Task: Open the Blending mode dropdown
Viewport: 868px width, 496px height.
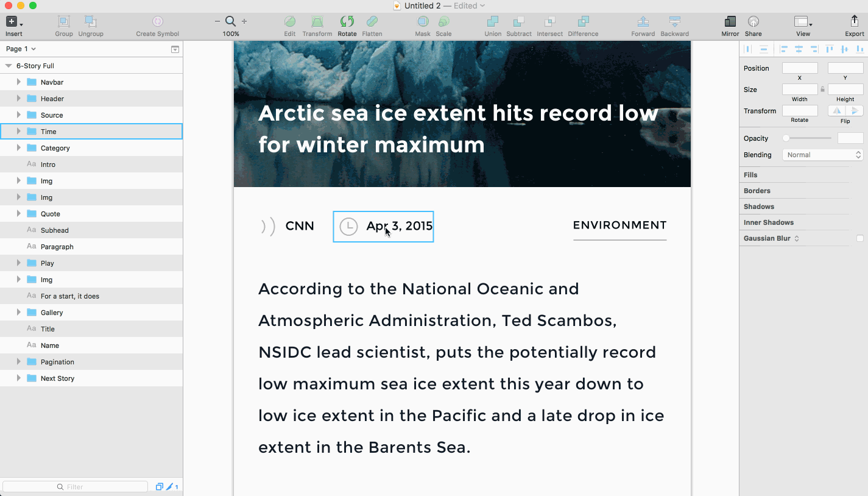Action: [x=822, y=155]
